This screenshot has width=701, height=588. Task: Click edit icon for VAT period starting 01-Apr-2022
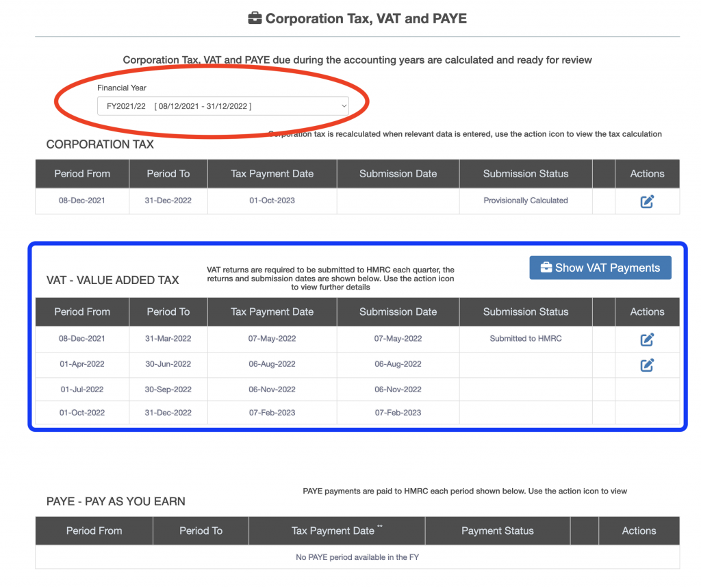[x=647, y=365]
